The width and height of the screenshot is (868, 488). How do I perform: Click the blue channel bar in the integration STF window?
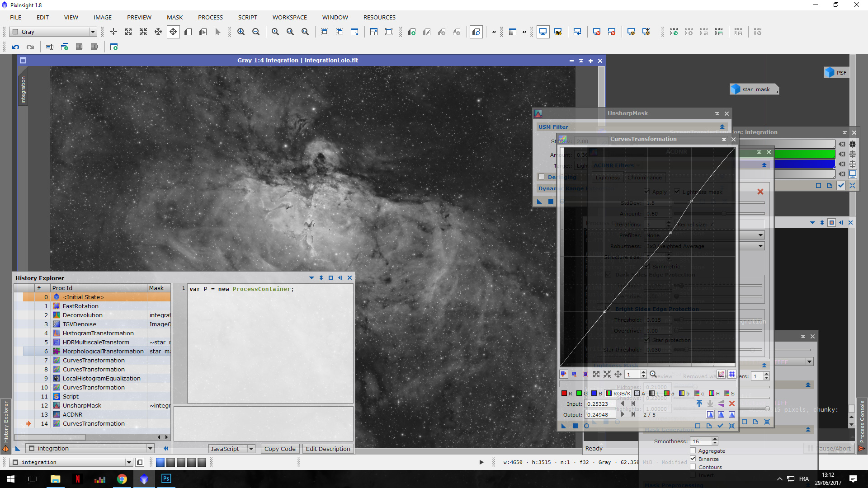[804, 164]
